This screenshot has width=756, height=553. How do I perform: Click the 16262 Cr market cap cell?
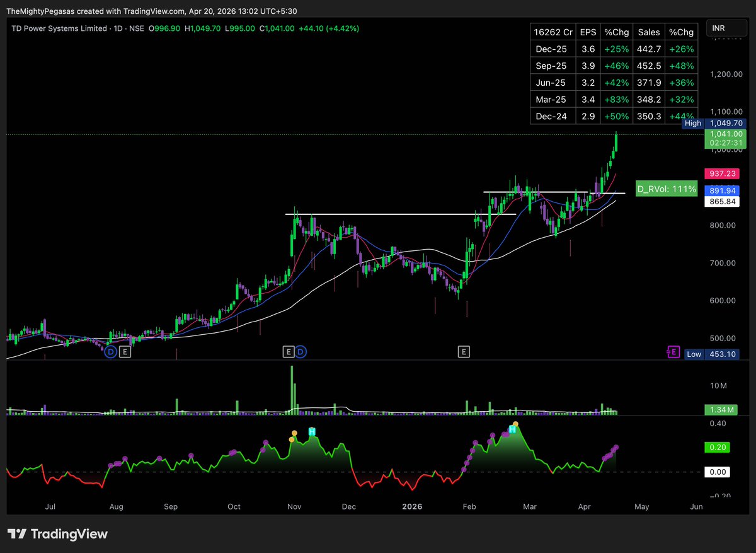[553, 32]
